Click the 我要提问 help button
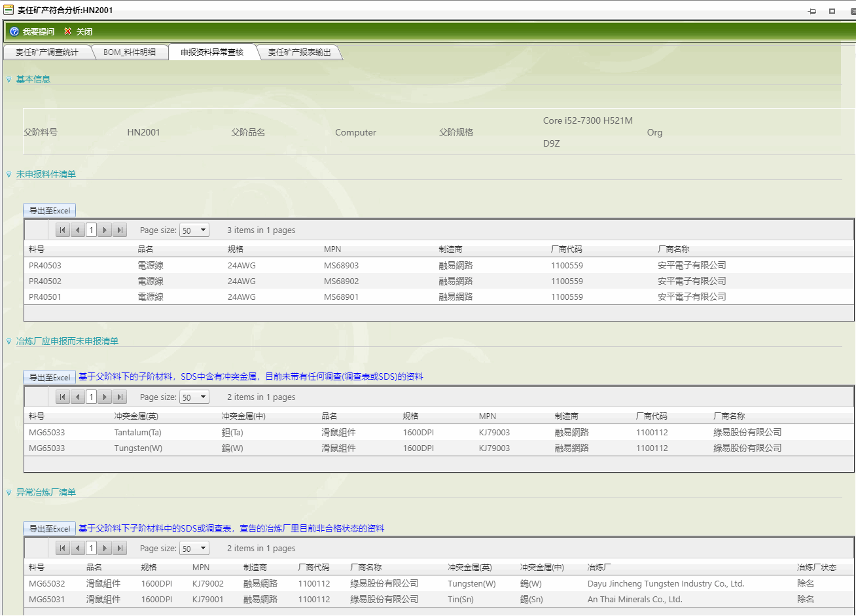 click(x=32, y=31)
